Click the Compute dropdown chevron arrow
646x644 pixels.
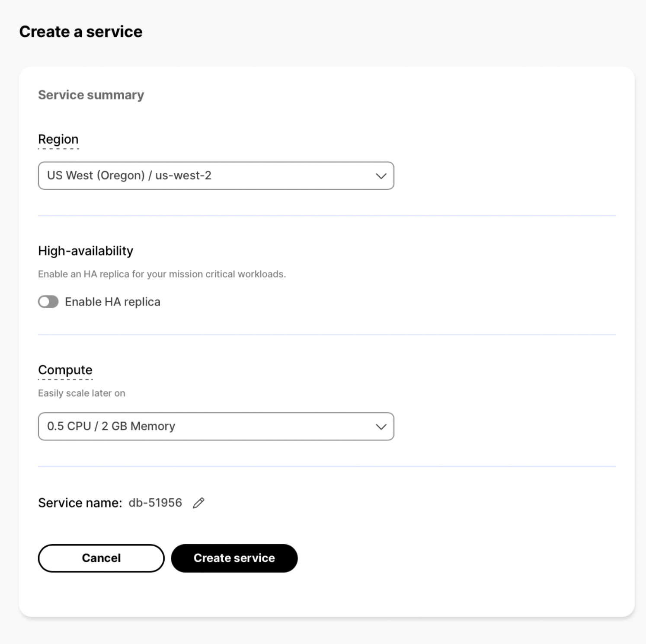coord(381,427)
